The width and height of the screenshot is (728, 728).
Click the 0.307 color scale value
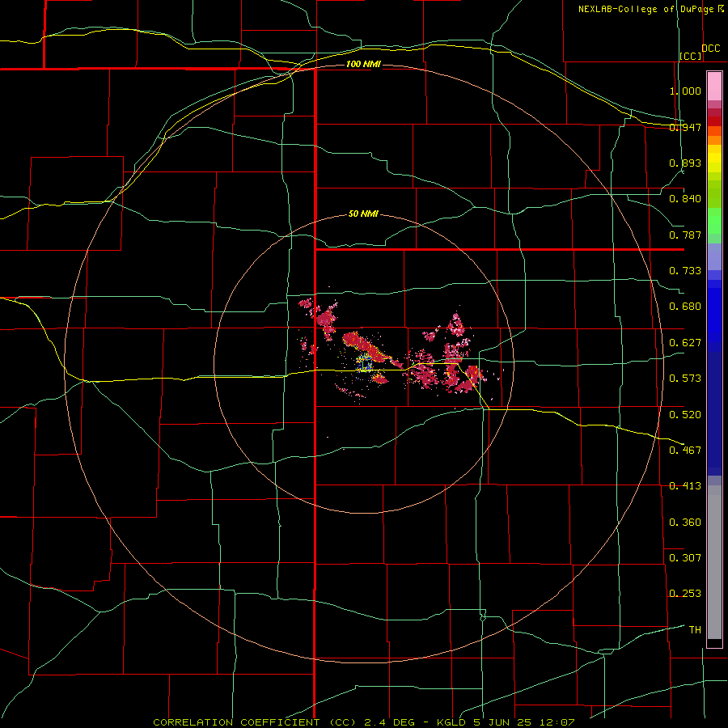click(685, 558)
